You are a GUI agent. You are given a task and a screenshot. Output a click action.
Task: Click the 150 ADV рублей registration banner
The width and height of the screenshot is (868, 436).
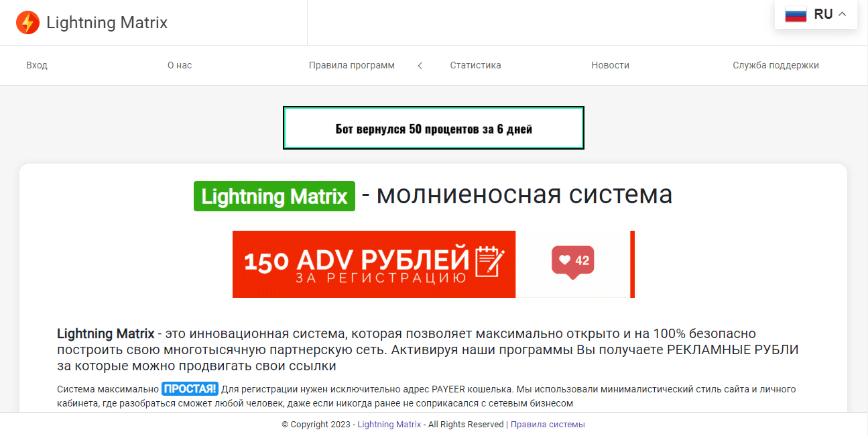373,264
